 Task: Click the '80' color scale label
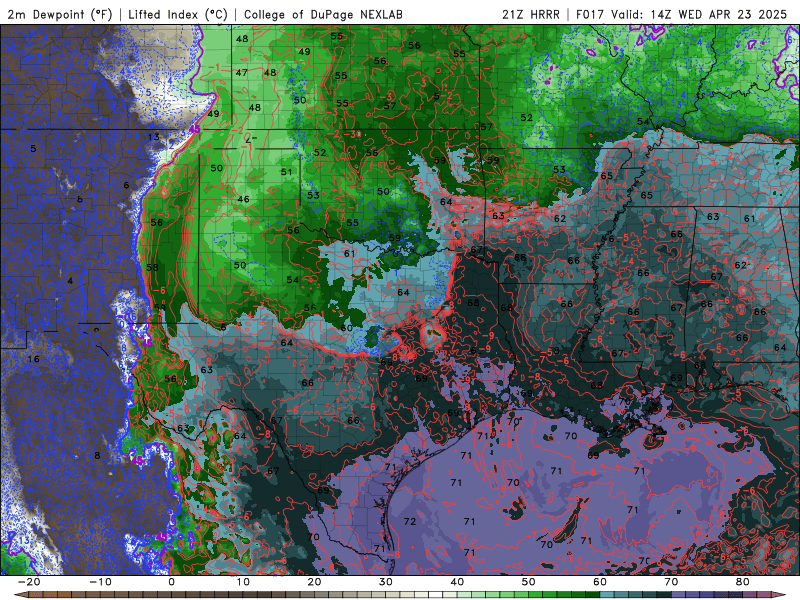click(x=743, y=582)
